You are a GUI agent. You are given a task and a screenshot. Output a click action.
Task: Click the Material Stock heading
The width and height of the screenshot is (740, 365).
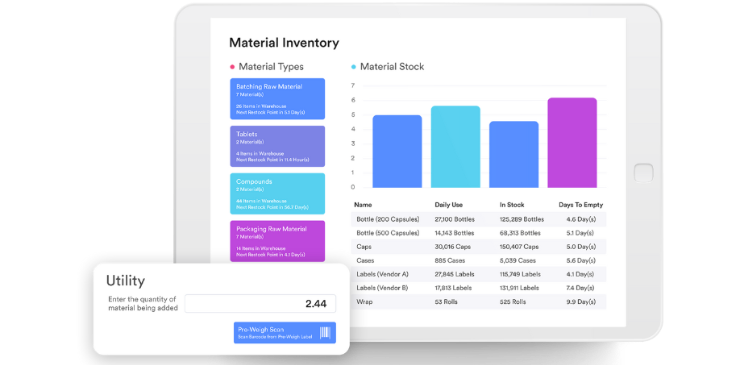[x=392, y=67]
